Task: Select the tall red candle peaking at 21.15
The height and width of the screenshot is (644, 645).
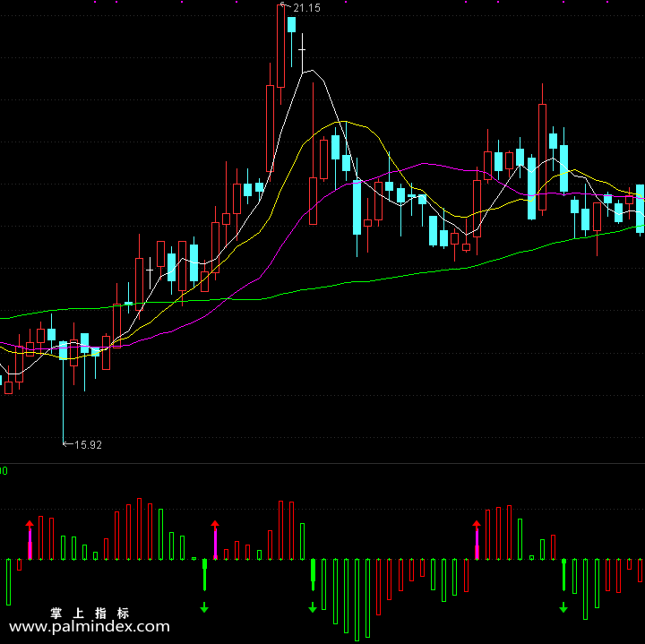Action: [281, 54]
